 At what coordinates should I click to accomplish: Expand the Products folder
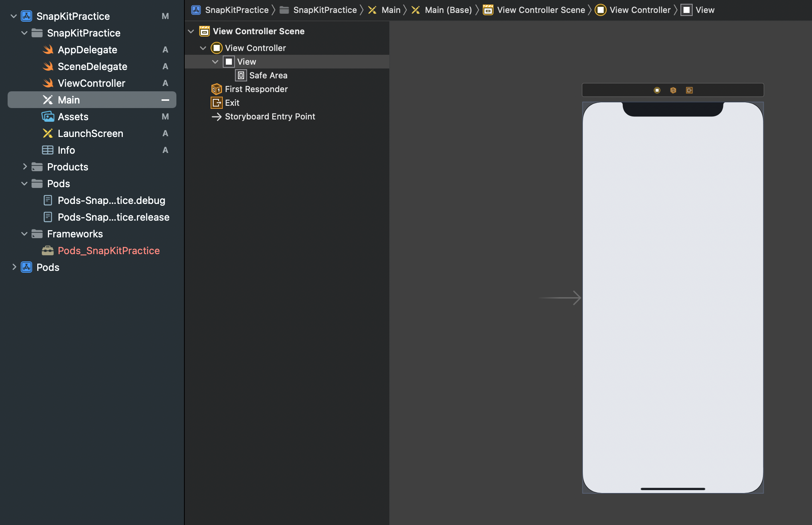click(24, 167)
